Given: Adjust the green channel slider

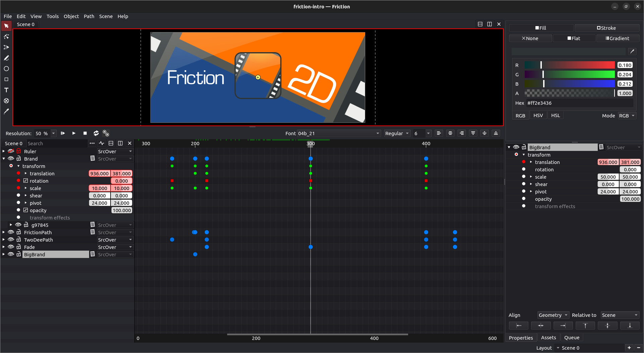Looking at the screenshot, I should 570,74.
